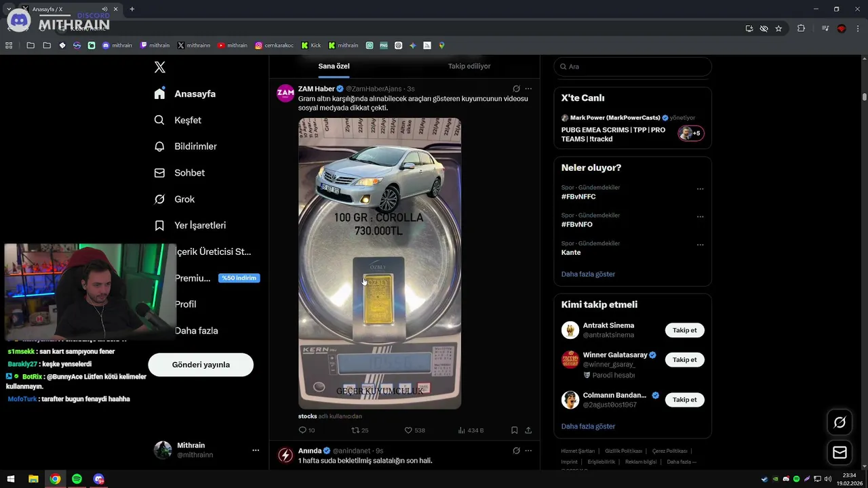Image resolution: width=868 pixels, height=488 pixels.
Task: Open Grok action on ZAM Haber post
Action: tap(516, 89)
